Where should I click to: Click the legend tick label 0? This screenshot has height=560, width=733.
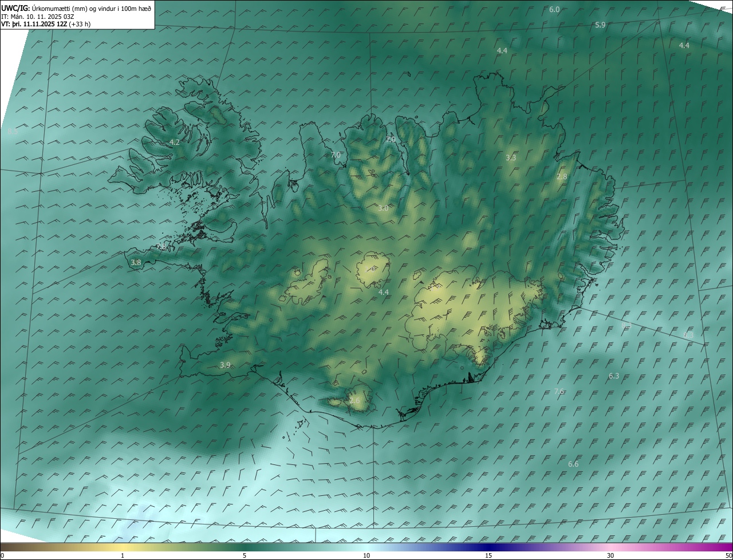point(2,555)
